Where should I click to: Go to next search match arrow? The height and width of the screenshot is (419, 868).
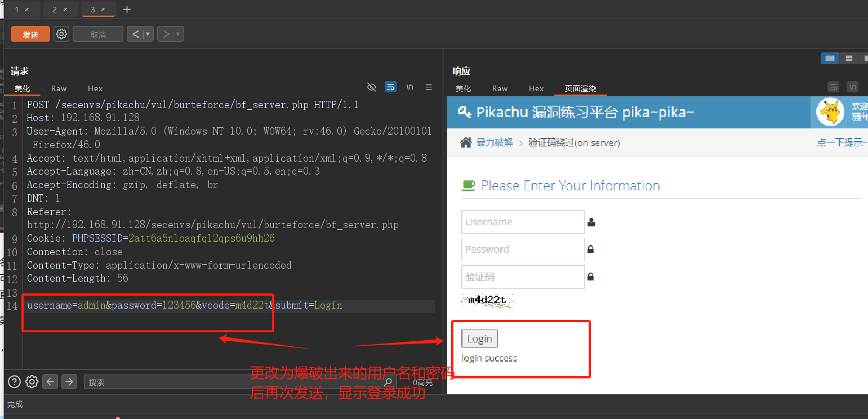69,382
